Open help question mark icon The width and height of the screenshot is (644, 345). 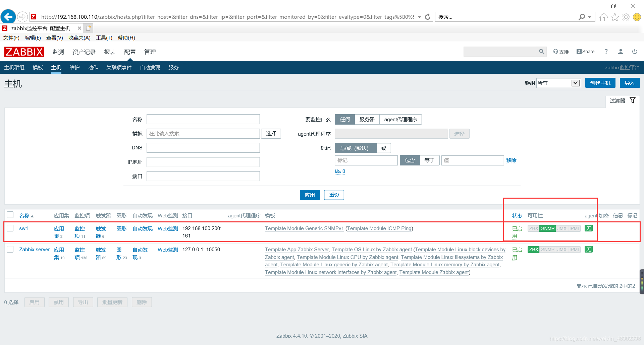[606, 52]
